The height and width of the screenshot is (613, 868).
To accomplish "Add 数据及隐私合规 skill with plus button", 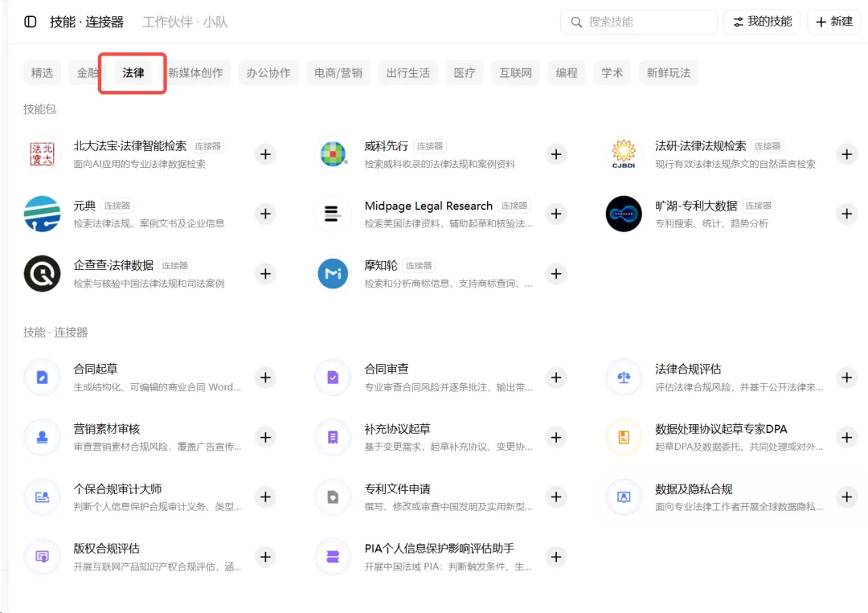I will tap(847, 497).
